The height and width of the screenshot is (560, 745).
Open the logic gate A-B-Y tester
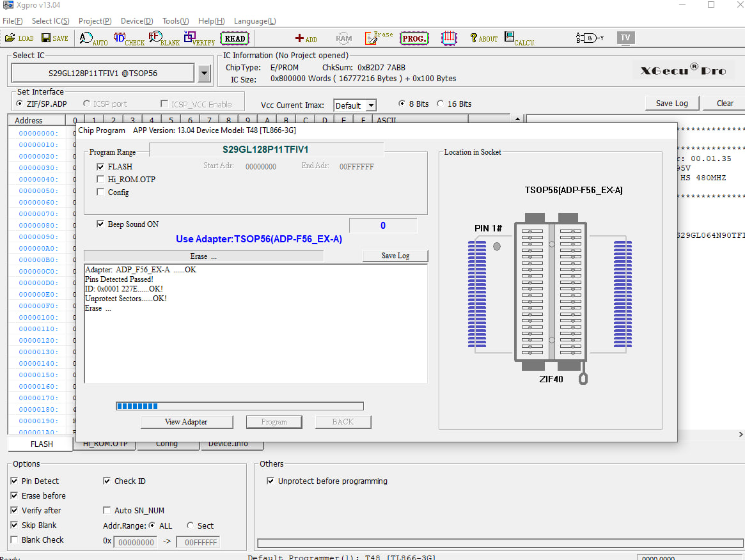point(588,38)
